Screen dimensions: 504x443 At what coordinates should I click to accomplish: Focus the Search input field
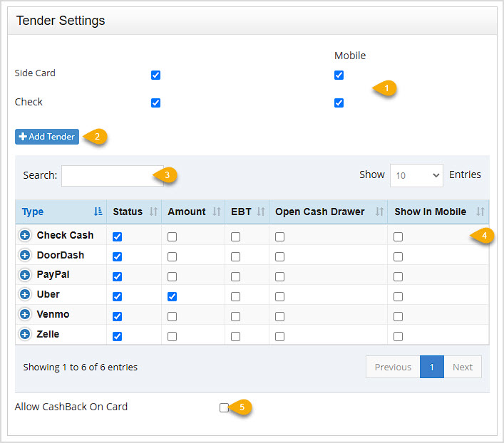[x=113, y=176]
